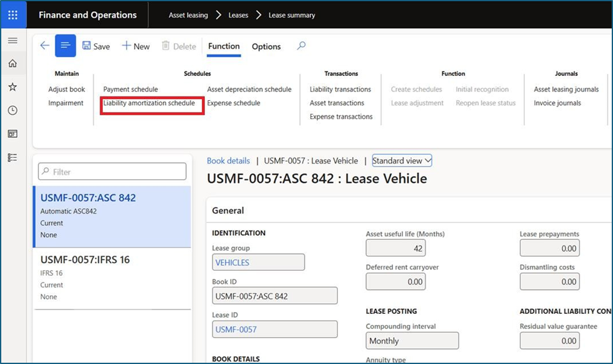Click the VEHICLES lease group link

(x=233, y=263)
